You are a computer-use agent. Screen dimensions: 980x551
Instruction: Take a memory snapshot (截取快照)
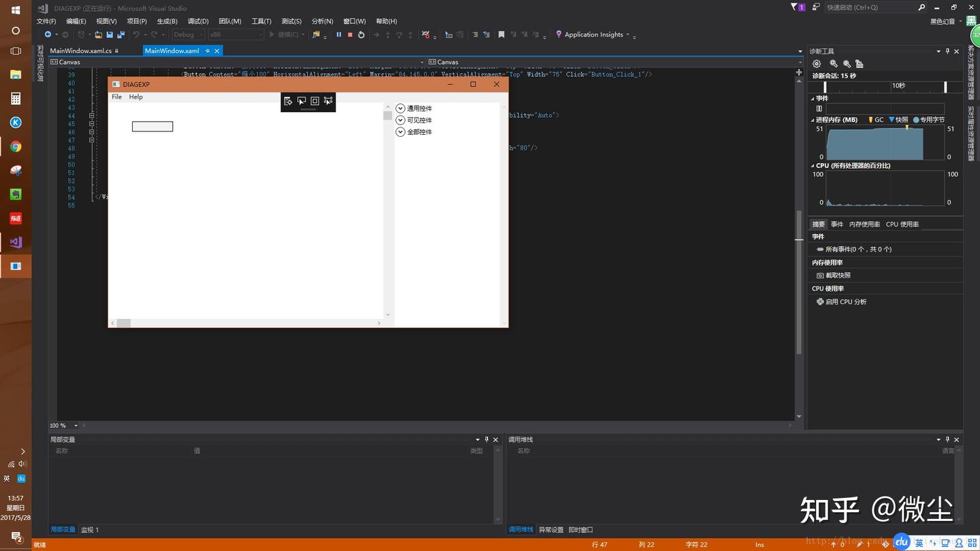(x=837, y=275)
